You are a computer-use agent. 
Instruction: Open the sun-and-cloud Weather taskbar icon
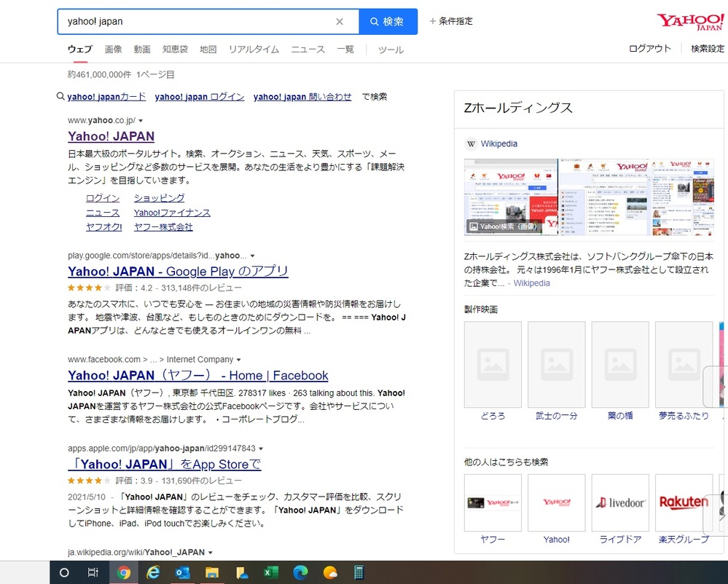coord(330,572)
